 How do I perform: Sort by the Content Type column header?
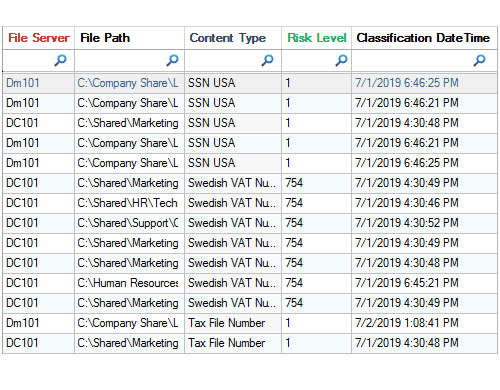233,38
